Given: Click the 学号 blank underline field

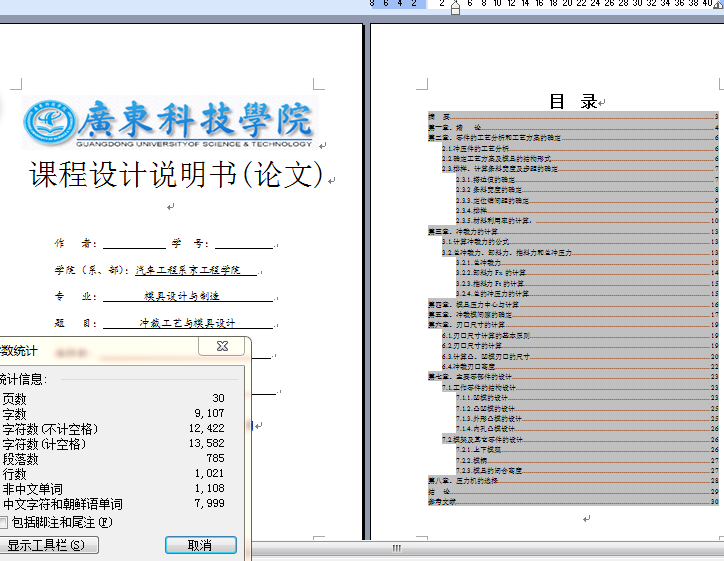Looking at the screenshot, I should pyautogui.click(x=244, y=244).
